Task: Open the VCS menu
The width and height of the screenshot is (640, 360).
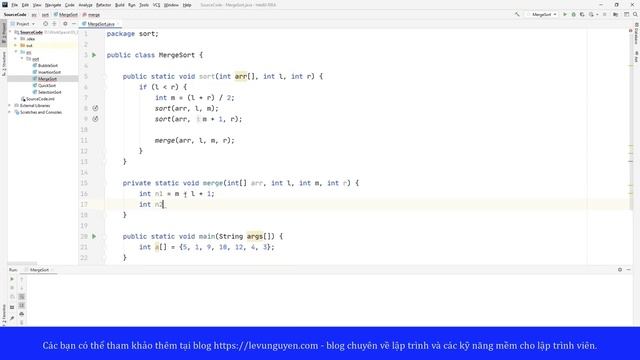Action: 156,5
